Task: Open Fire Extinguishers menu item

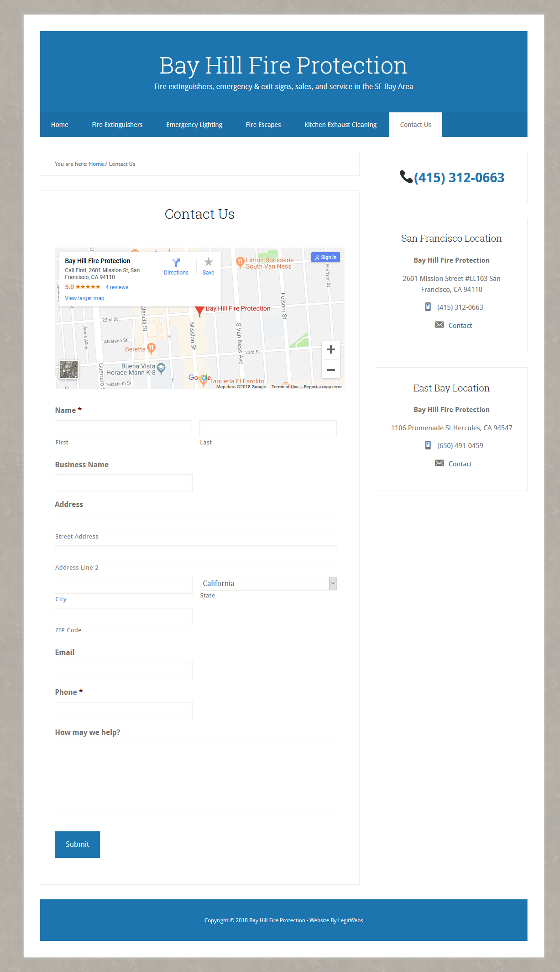Action: (117, 125)
